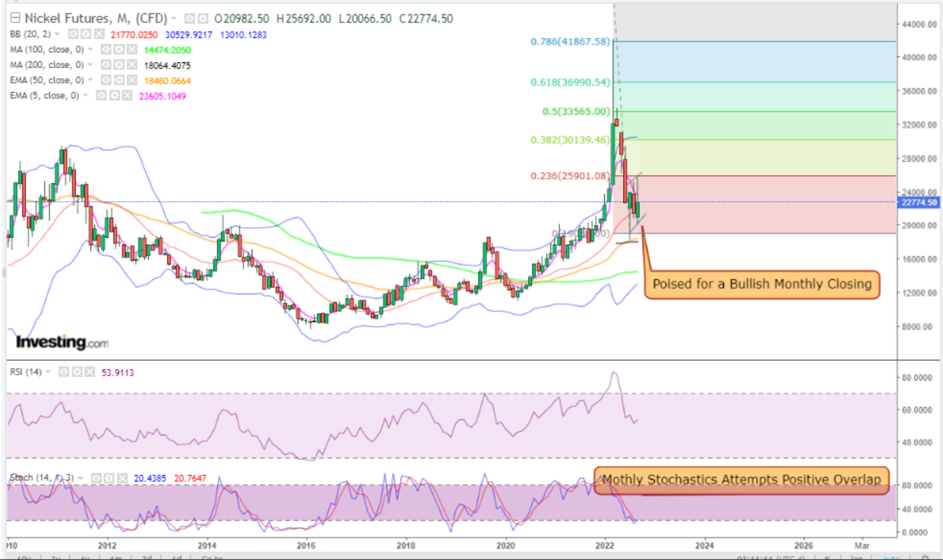Hide the MA (100, close, 0) indicator

(107, 49)
